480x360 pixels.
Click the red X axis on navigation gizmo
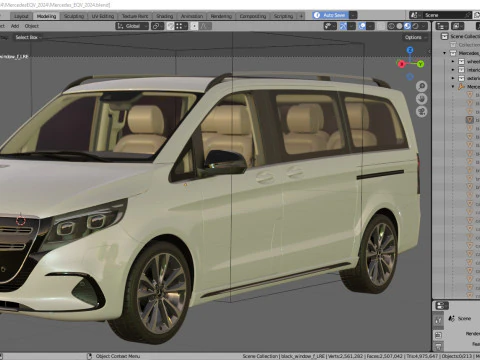tap(402, 64)
